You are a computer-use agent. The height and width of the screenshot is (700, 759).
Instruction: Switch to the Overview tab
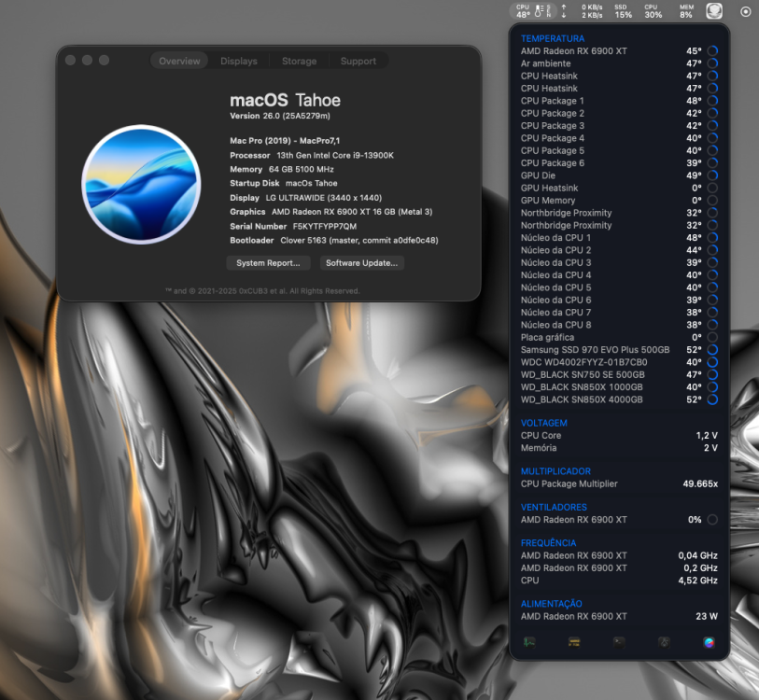pyautogui.click(x=179, y=61)
